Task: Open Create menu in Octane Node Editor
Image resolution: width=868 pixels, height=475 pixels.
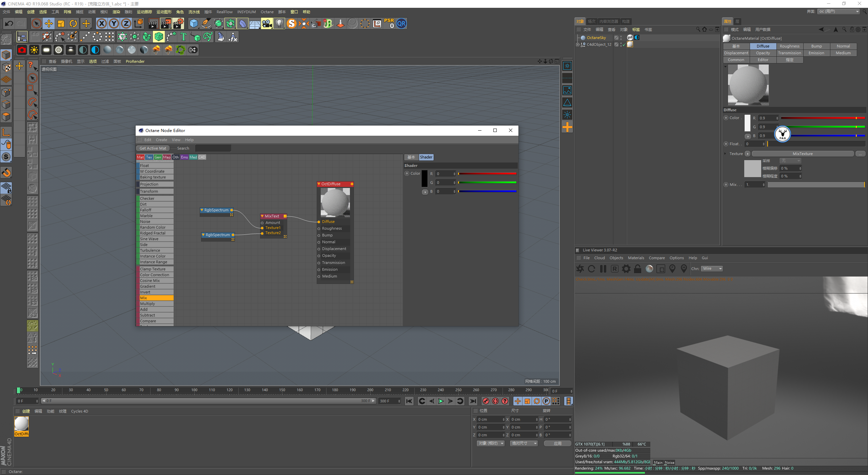Action: pyautogui.click(x=161, y=140)
